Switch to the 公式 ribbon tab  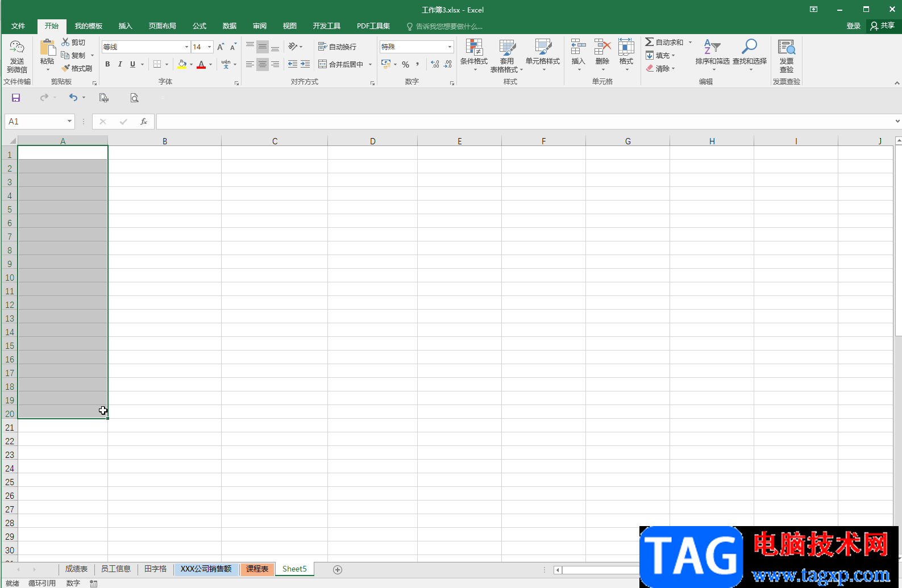tap(199, 26)
